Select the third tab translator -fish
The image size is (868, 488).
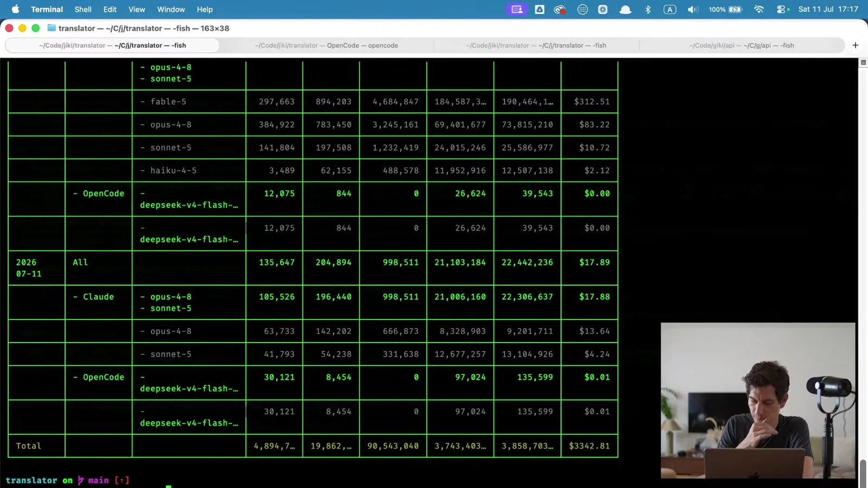pos(536,46)
